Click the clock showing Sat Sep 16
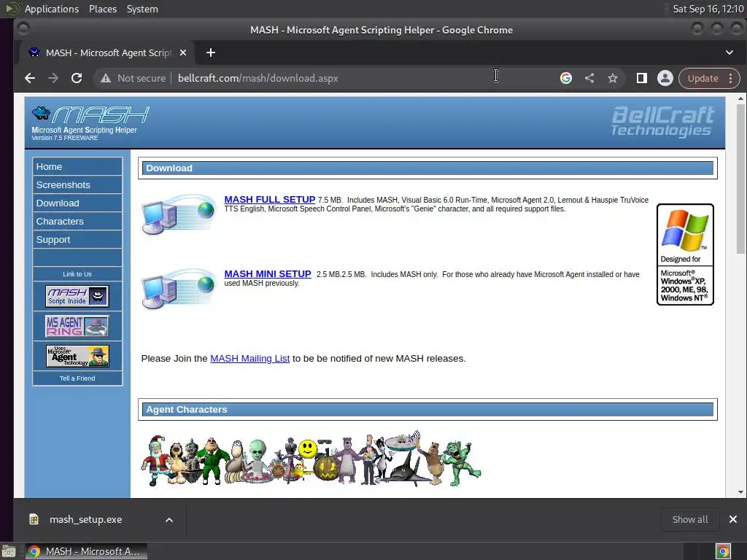This screenshot has height=560, width=747. click(708, 9)
